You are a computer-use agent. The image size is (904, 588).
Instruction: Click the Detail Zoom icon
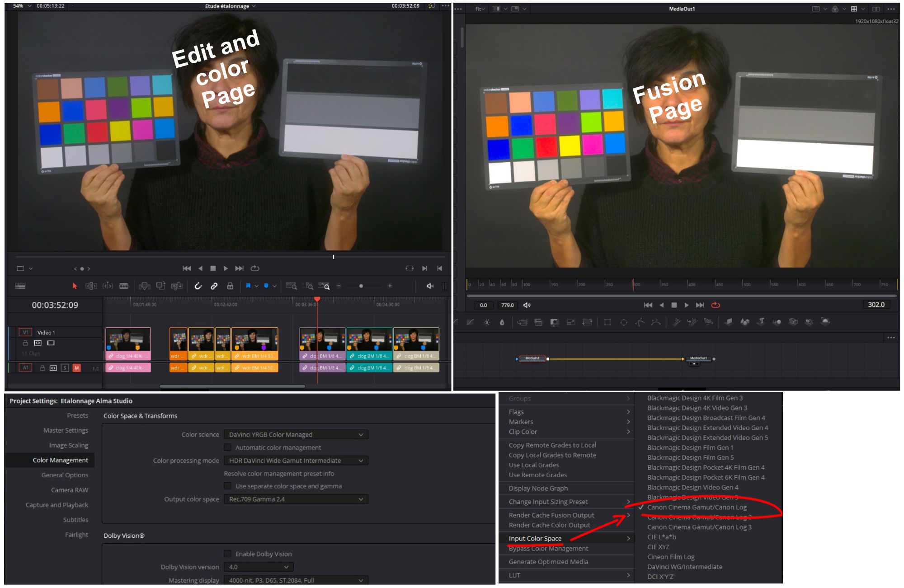point(308,286)
